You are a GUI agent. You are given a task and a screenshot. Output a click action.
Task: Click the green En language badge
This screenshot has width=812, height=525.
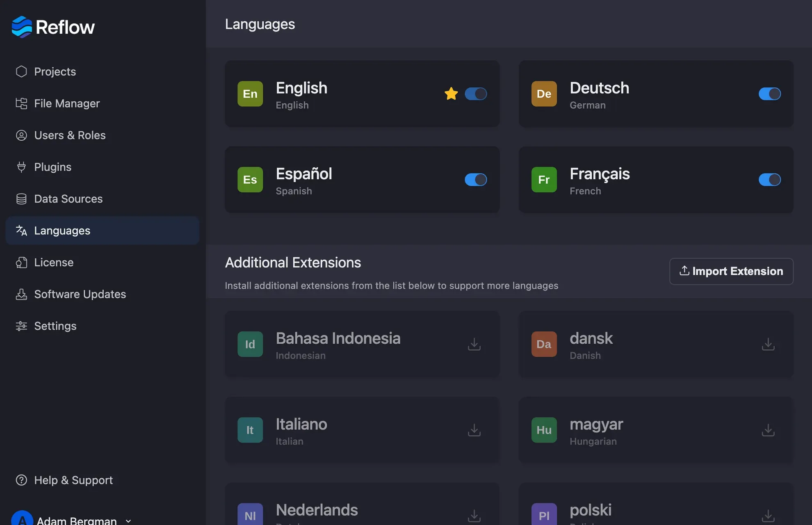pos(250,94)
